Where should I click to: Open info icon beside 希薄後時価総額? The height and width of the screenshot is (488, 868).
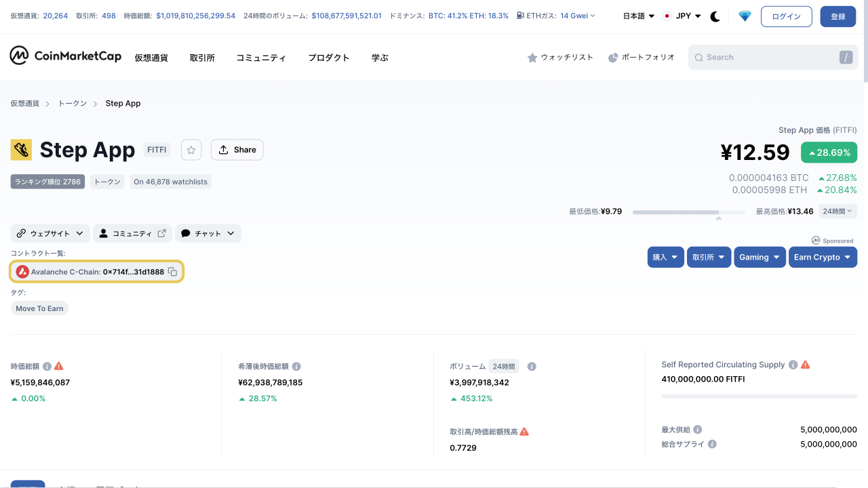296,366
